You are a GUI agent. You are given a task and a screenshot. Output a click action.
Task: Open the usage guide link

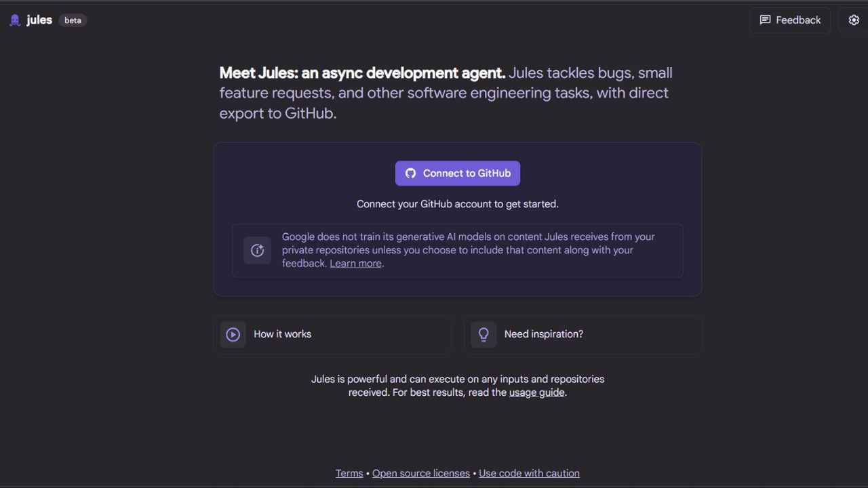click(x=536, y=392)
